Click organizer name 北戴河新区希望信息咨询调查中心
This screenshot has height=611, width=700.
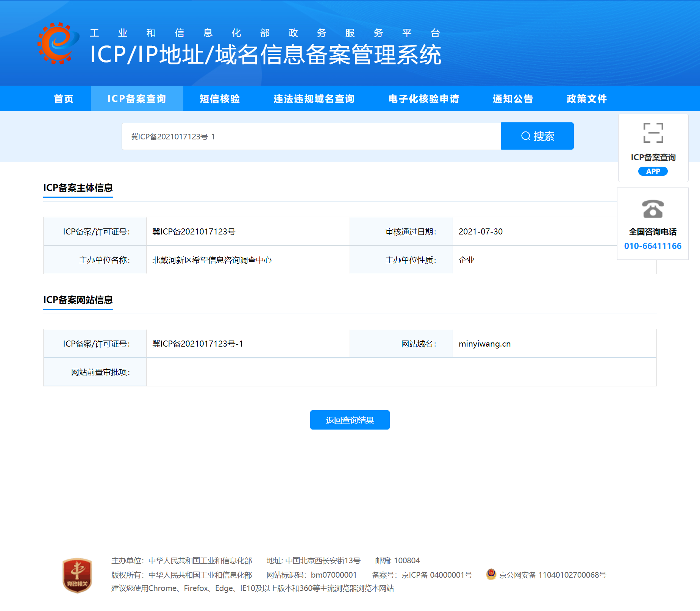pos(212,260)
